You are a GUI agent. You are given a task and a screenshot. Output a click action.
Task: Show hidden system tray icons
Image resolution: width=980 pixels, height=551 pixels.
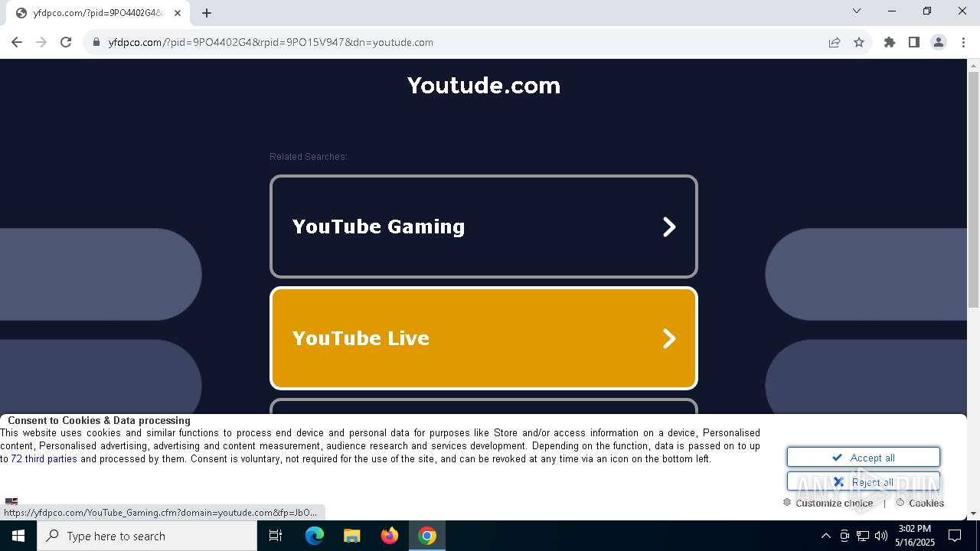point(825,536)
